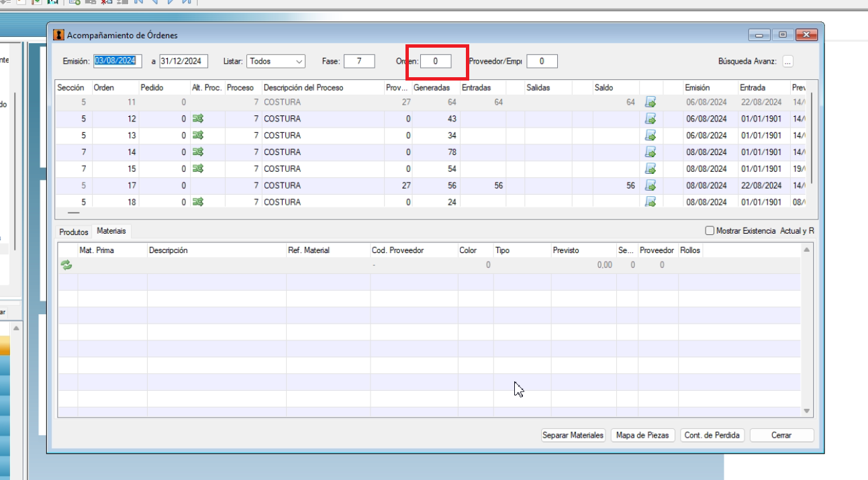Click the alternate process icon on order 14

[197, 152]
